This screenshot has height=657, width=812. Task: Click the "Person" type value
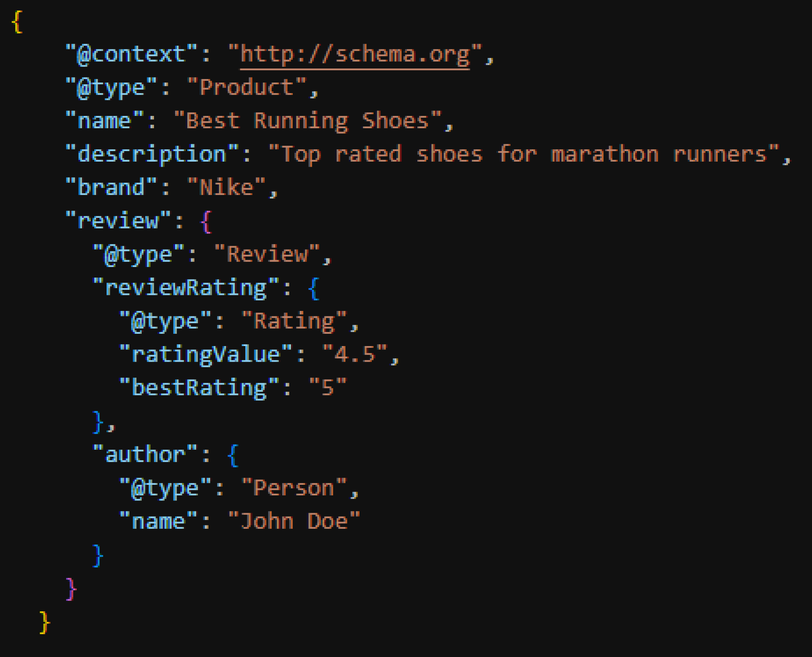pyautogui.click(x=294, y=489)
